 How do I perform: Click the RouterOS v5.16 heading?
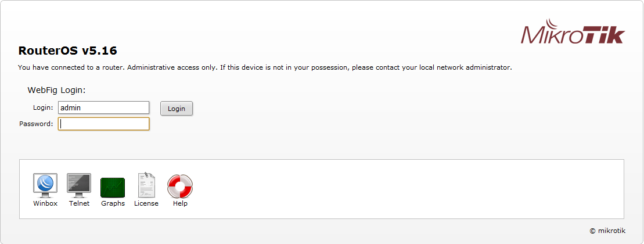tap(68, 51)
